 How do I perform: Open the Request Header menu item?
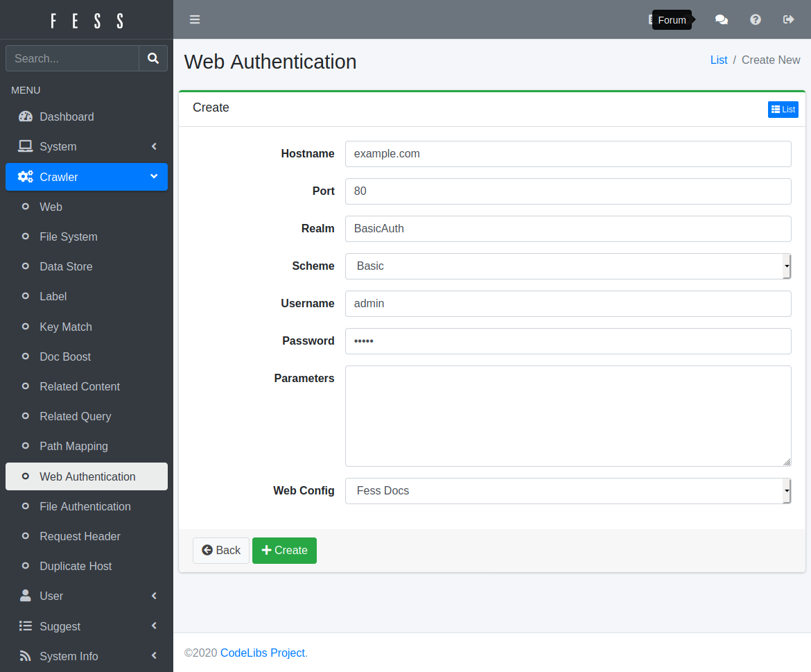click(80, 536)
